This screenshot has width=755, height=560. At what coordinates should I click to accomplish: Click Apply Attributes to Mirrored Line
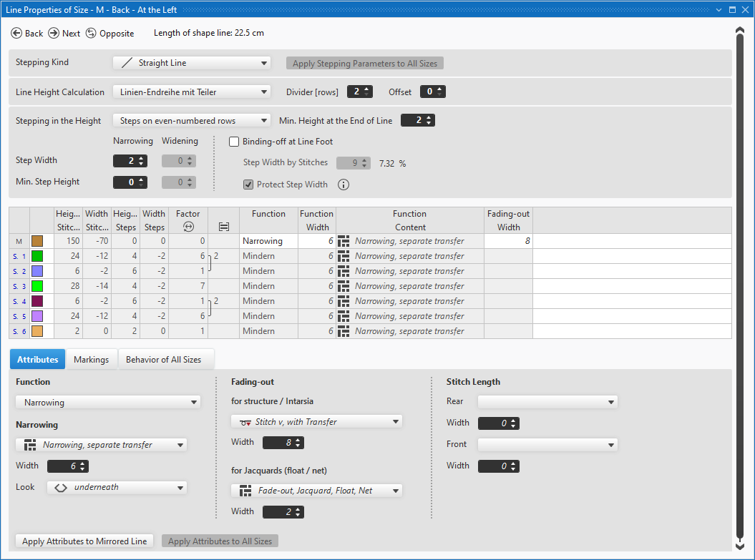[x=84, y=541]
